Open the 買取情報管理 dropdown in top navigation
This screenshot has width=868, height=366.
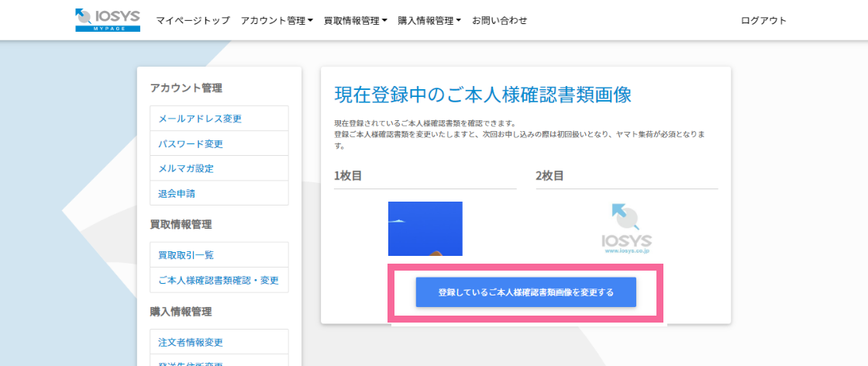(355, 21)
